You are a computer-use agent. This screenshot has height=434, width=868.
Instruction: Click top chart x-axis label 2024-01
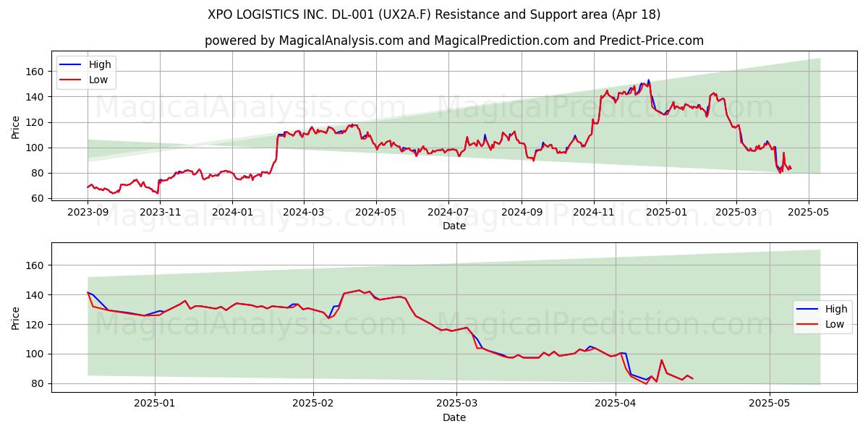click(234, 213)
